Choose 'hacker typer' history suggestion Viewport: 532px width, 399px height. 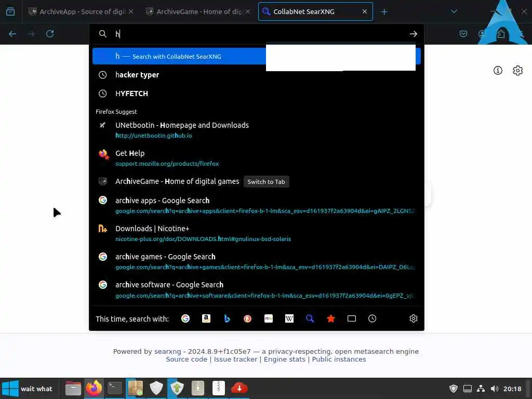tap(256, 75)
